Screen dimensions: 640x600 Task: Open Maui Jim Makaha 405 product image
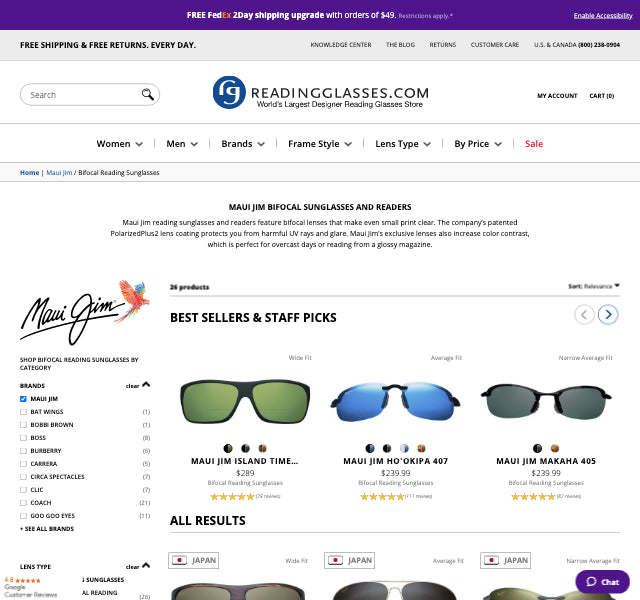tap(546, 402)
